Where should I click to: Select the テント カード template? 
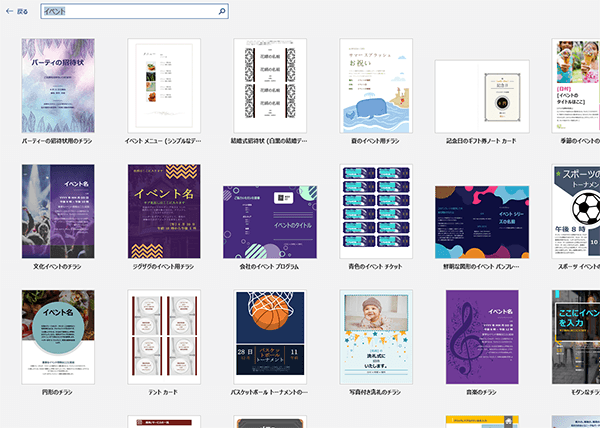point(165,337)
